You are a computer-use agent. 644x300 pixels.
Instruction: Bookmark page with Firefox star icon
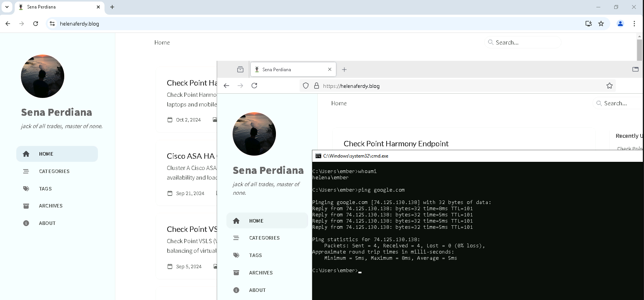pos(609,86)
